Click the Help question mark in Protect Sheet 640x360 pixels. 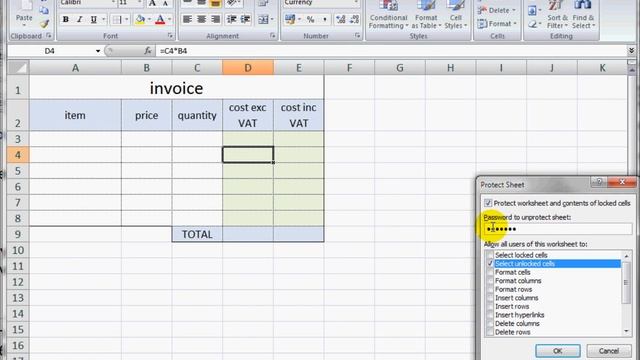[599, 182]
